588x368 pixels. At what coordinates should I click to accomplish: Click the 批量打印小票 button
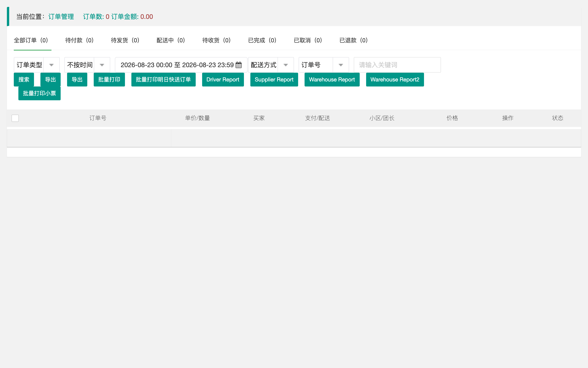click(x=39, y=93)
